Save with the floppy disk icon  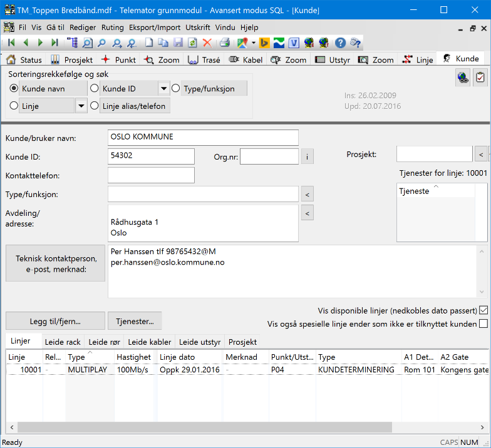click(178, 43)
